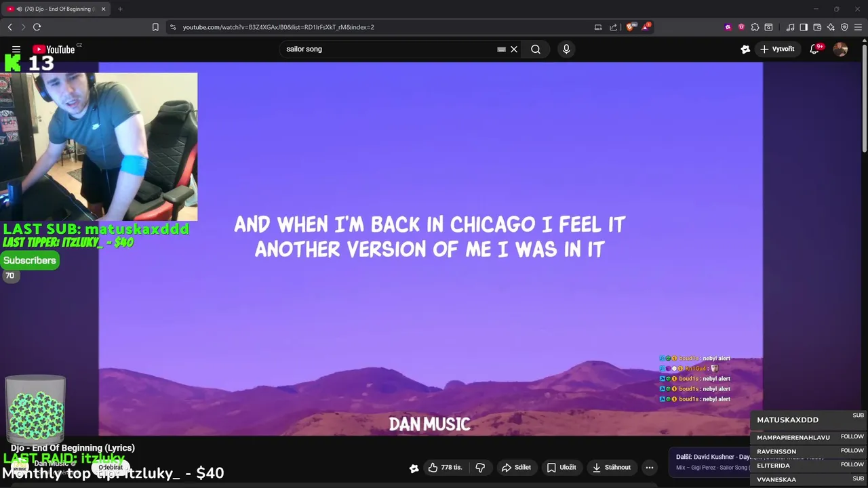
Task: Bookmark this page via the bookmark icon
Action: [x=155, y=27]
